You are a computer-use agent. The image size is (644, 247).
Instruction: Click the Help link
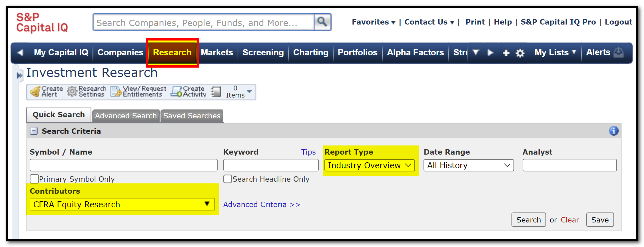tap(503, 22)
